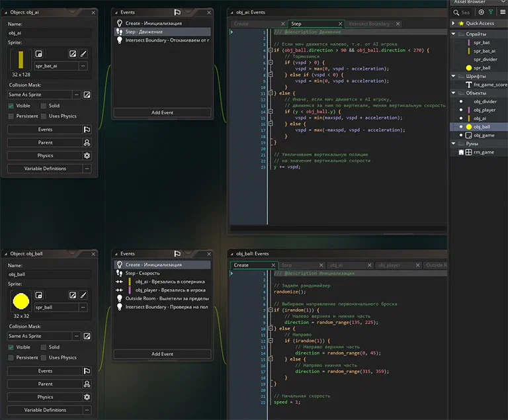
Task: Click the paintbrush edit image icon for spr_ball
Action: coord(83,295)
